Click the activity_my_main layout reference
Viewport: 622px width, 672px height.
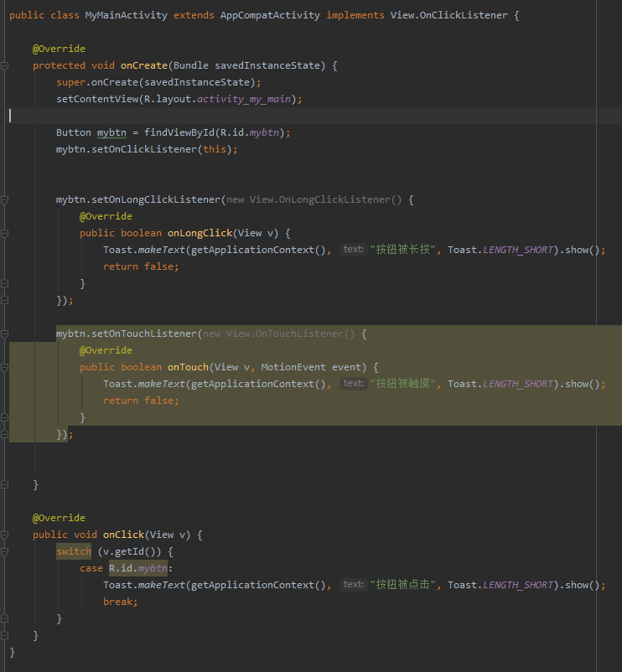(x=244, y=99)
